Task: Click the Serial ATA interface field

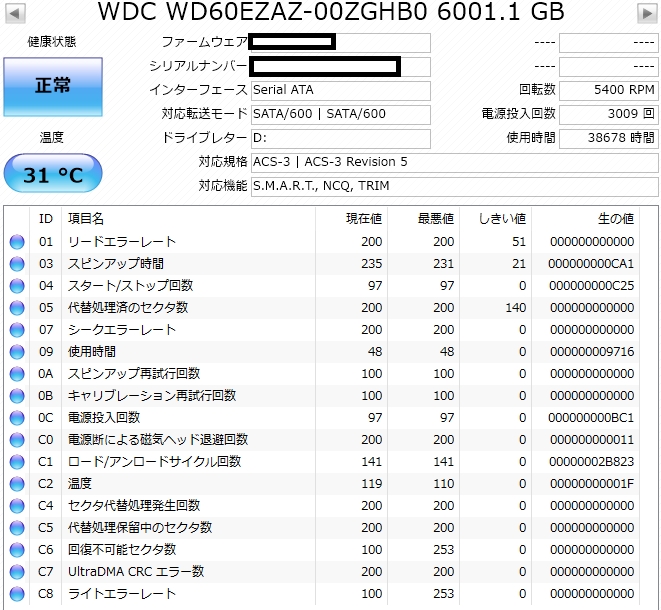Action: 341,90
